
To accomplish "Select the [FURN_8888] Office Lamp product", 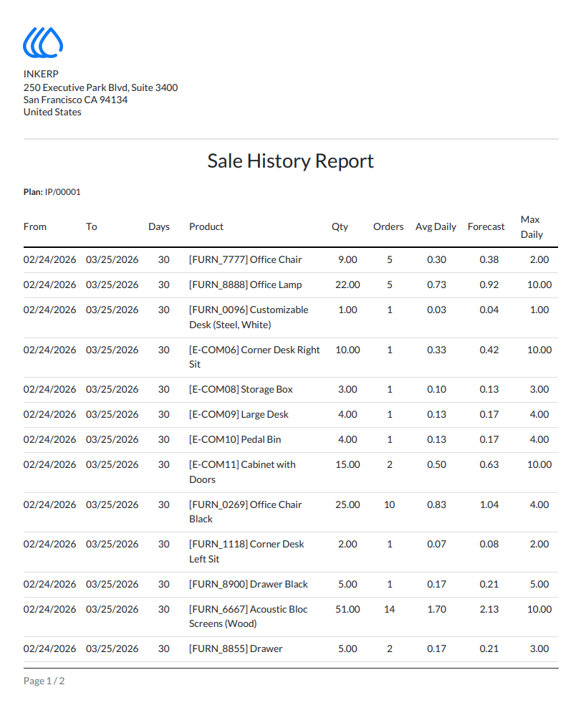I will pos(246,284).
